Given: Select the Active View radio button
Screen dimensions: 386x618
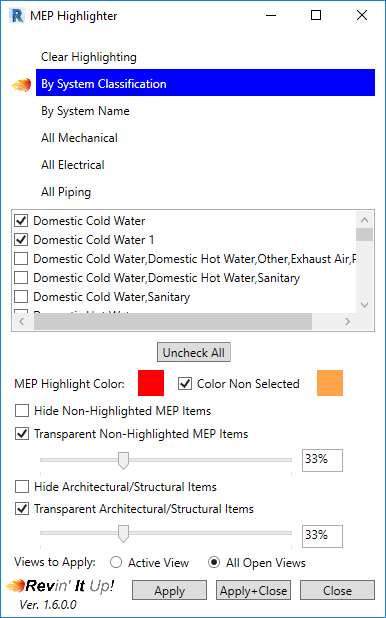Looking at the screenshot, I should click(116, 562).
